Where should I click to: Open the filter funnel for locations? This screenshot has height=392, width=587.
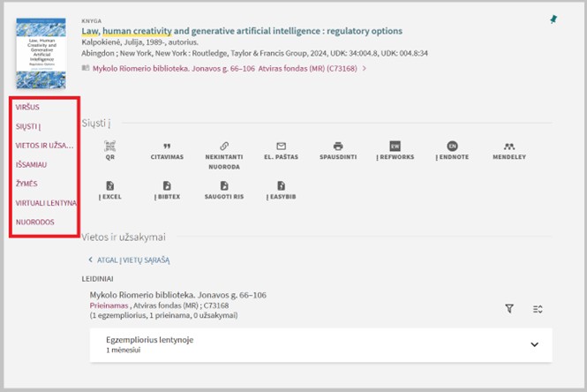pos(509,308)
